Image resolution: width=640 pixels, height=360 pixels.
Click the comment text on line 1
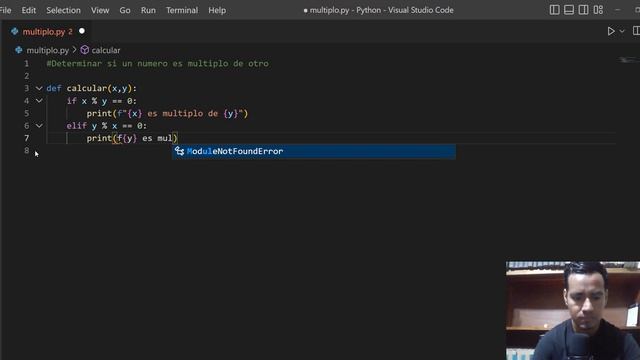(158, 64)
